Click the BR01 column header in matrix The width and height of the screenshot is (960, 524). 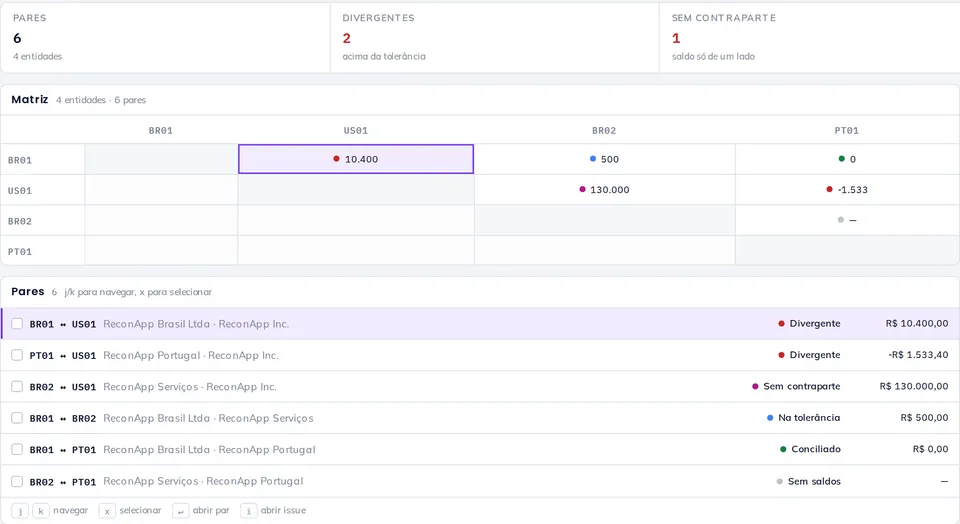click(160, 130)
